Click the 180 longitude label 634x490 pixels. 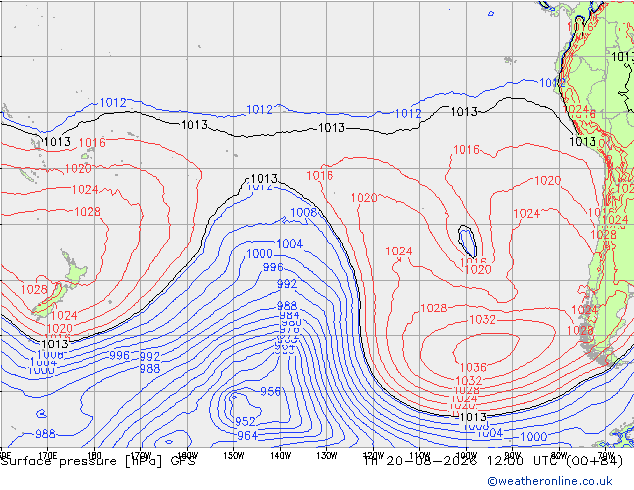coord(94,454)
